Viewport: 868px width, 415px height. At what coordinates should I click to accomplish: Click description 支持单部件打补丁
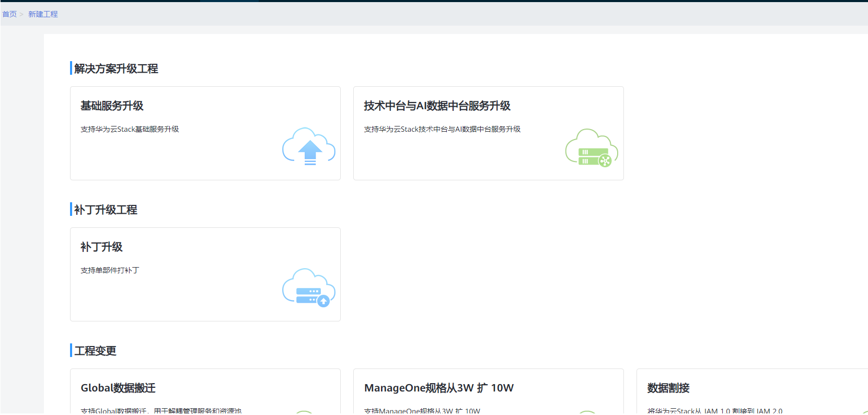[110, 270]
